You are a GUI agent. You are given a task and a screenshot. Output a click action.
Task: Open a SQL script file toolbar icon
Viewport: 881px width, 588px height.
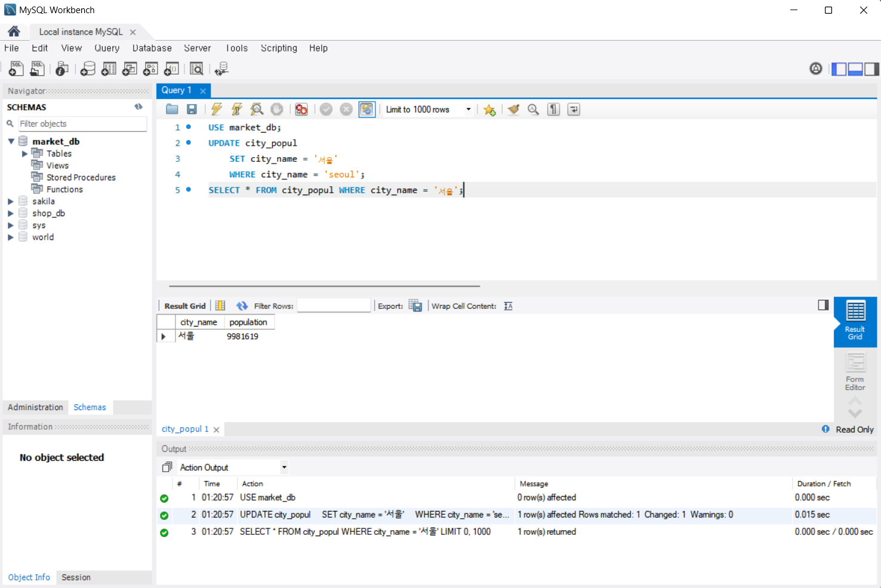(37, 69)
